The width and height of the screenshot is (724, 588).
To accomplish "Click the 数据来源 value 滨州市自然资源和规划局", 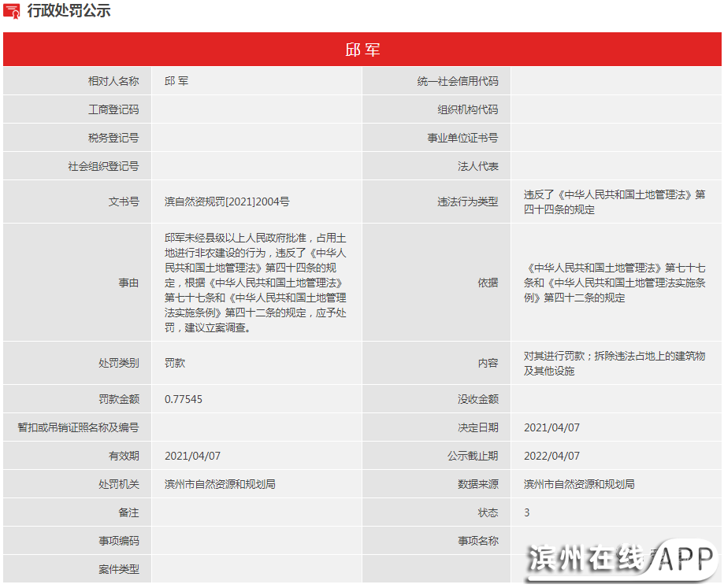I will click(579, 484).
